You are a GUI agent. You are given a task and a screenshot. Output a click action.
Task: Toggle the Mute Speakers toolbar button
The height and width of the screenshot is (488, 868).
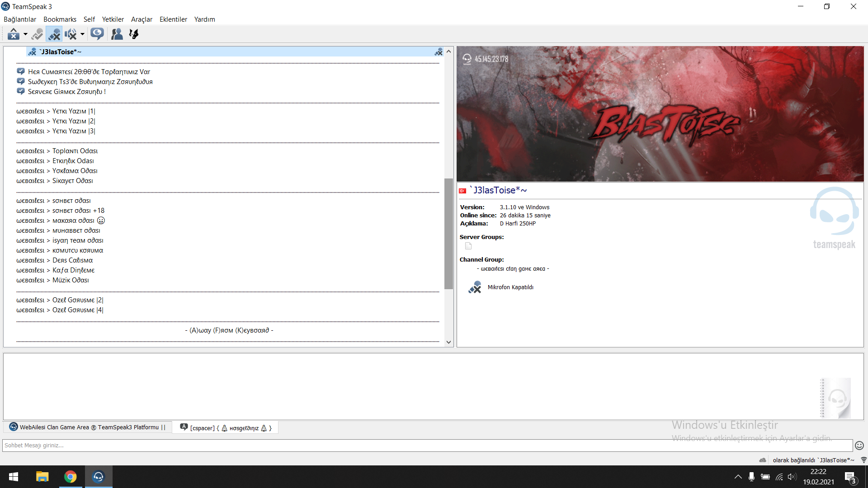coord(71,34)
